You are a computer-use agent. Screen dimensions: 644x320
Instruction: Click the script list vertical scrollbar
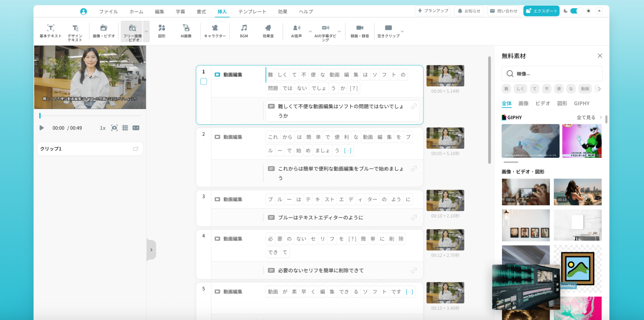tap(489, 110)
